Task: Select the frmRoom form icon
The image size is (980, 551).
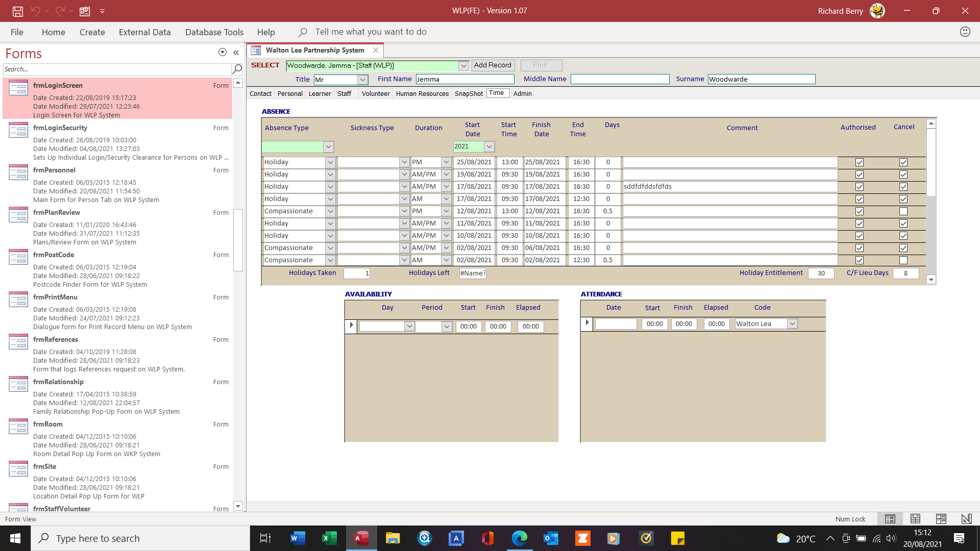Action: (x=18, y=427)
